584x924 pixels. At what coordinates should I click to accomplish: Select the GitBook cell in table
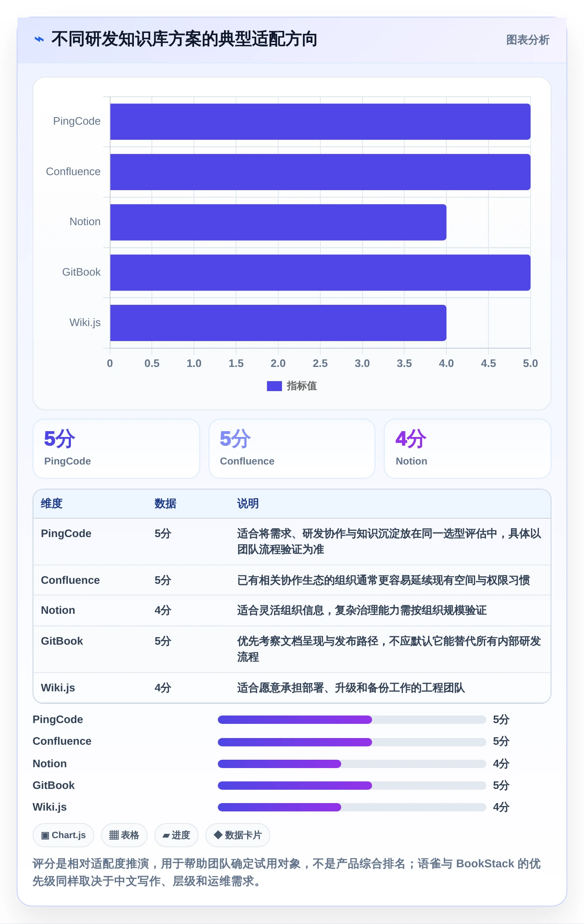tap(62, 641)
